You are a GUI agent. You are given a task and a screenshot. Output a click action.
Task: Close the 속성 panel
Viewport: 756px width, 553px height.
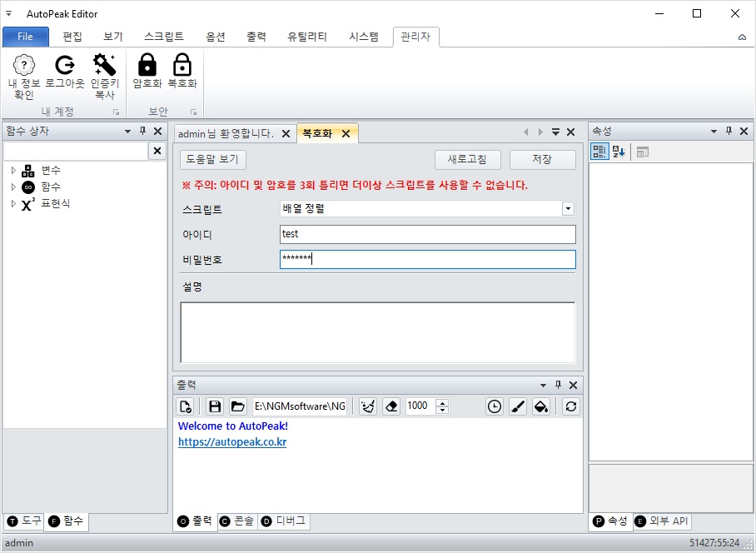coord(744,131)
